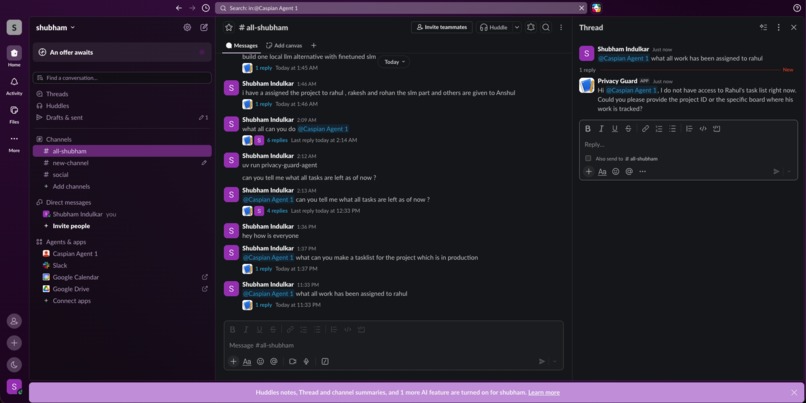Open emoji picker in the channel message box

tap(260, 361)
